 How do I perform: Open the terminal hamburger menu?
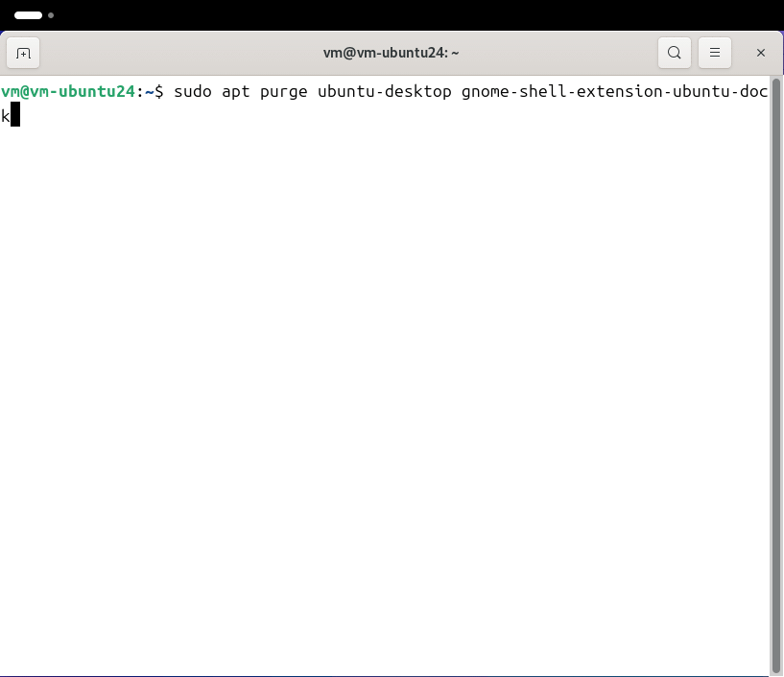[x=715, y=53]
